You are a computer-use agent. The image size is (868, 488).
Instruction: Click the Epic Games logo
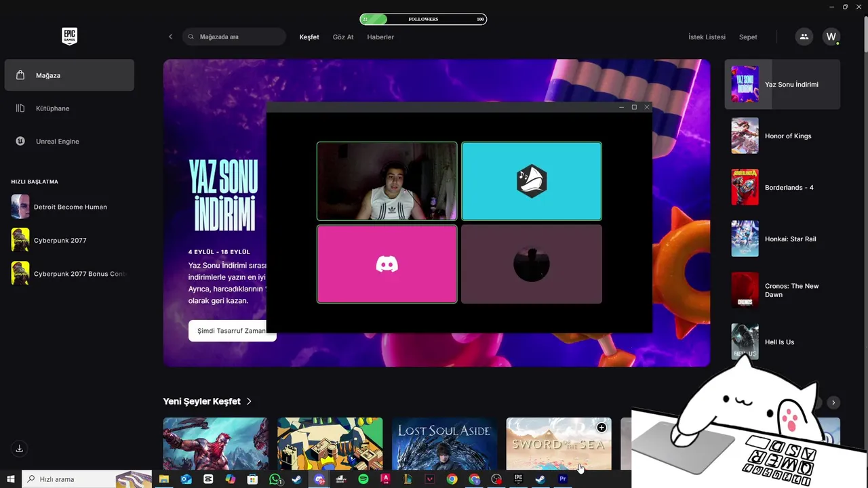(69, 37)
